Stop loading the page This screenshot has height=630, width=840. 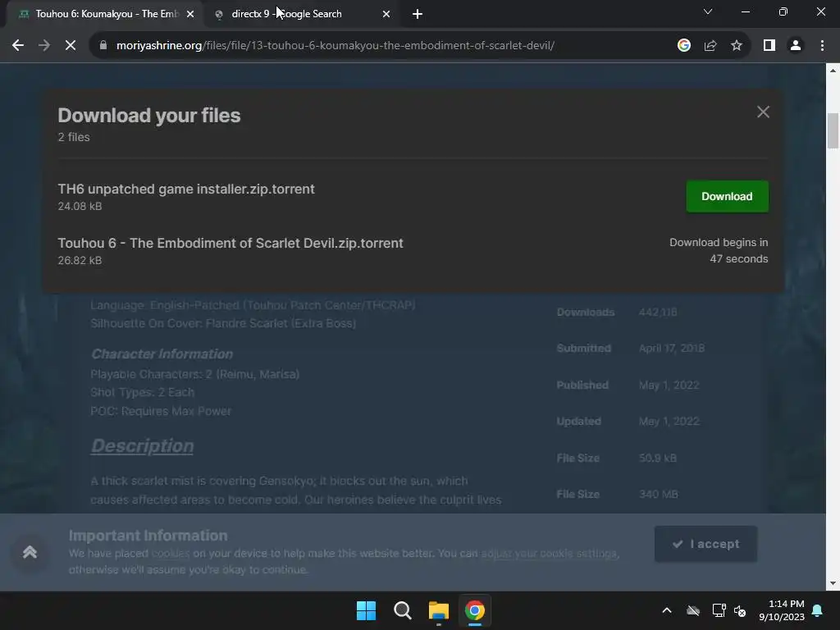(x=71, y=46)
